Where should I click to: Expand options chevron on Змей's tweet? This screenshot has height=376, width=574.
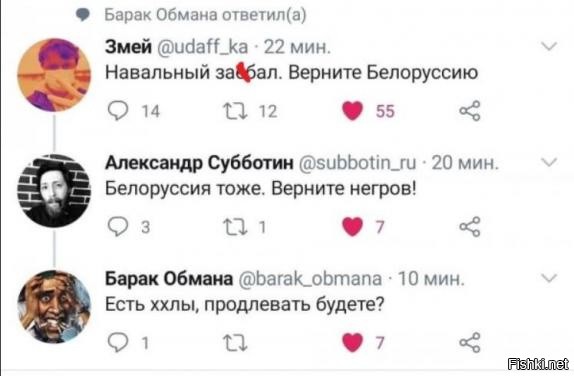tap(549, 46)
